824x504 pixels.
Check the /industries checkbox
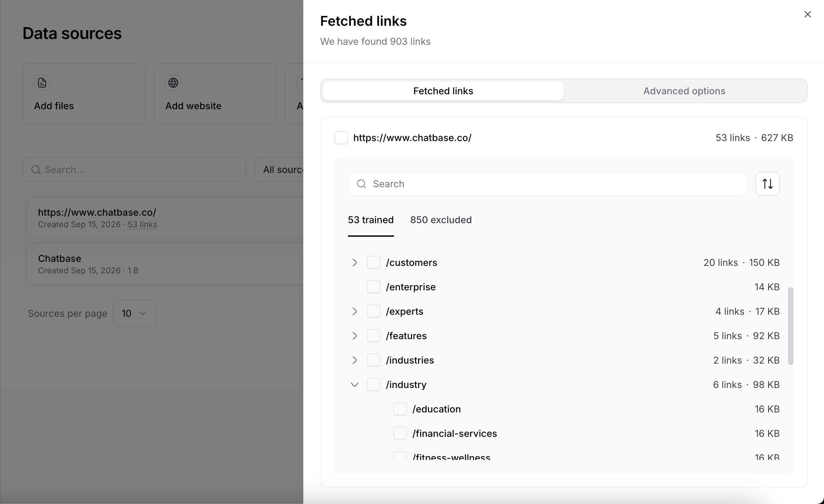coord(374,360)
